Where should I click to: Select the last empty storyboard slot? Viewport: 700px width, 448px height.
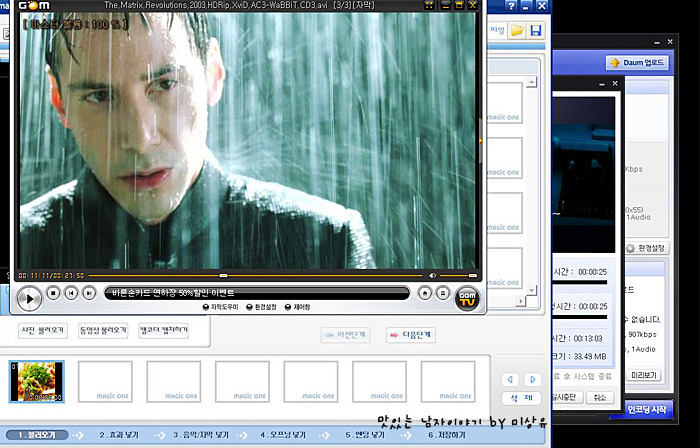(x=448, y=382)
